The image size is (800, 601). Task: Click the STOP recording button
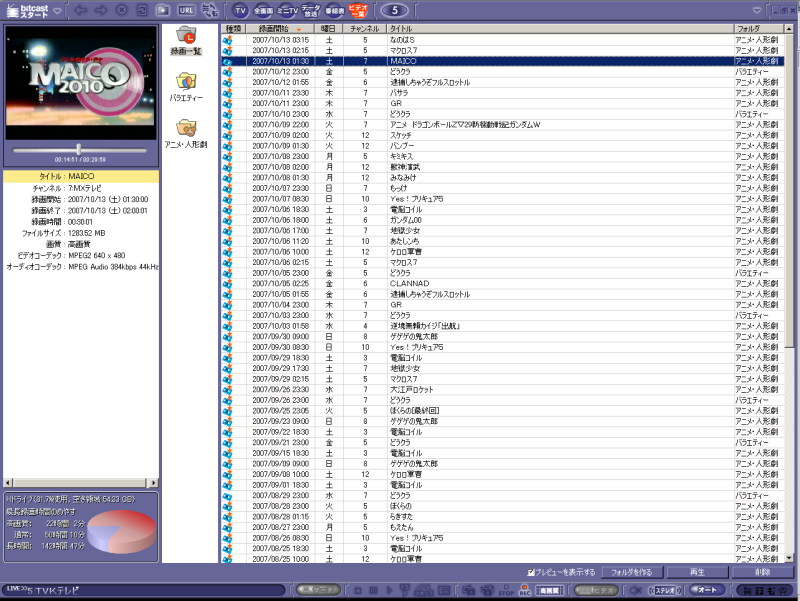point(506,591)
